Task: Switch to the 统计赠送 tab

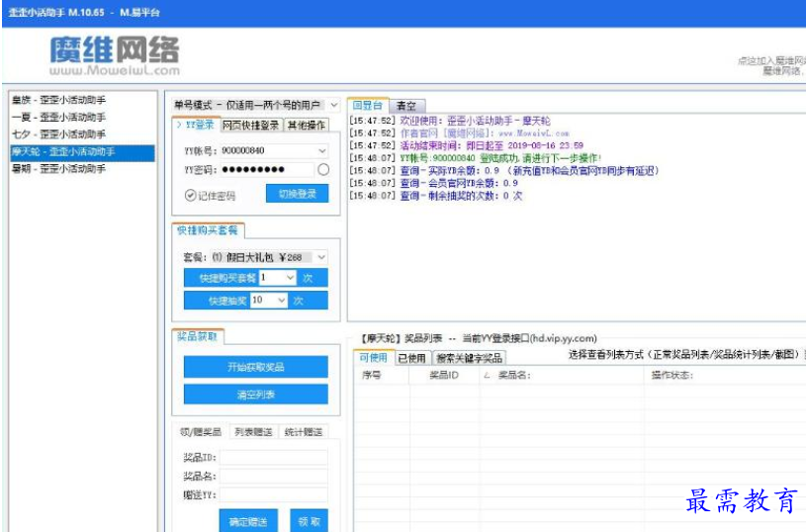Action: (x=304, y=432)
